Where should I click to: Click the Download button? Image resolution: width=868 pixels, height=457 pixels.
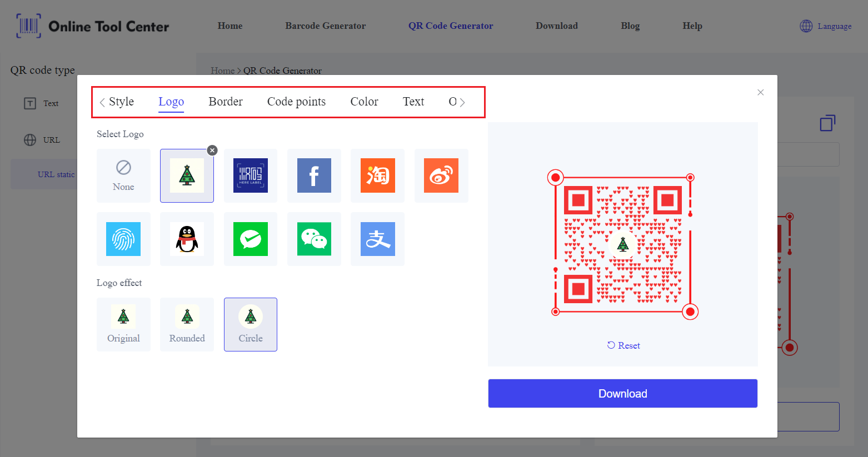coord(622,394)
